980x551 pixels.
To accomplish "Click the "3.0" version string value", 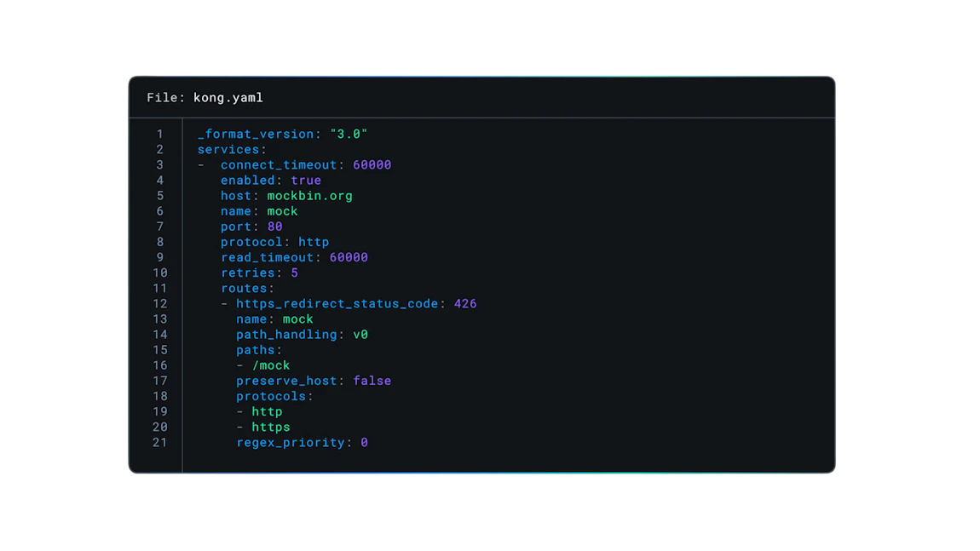I will pyautogui.click(x=349, y=134).
